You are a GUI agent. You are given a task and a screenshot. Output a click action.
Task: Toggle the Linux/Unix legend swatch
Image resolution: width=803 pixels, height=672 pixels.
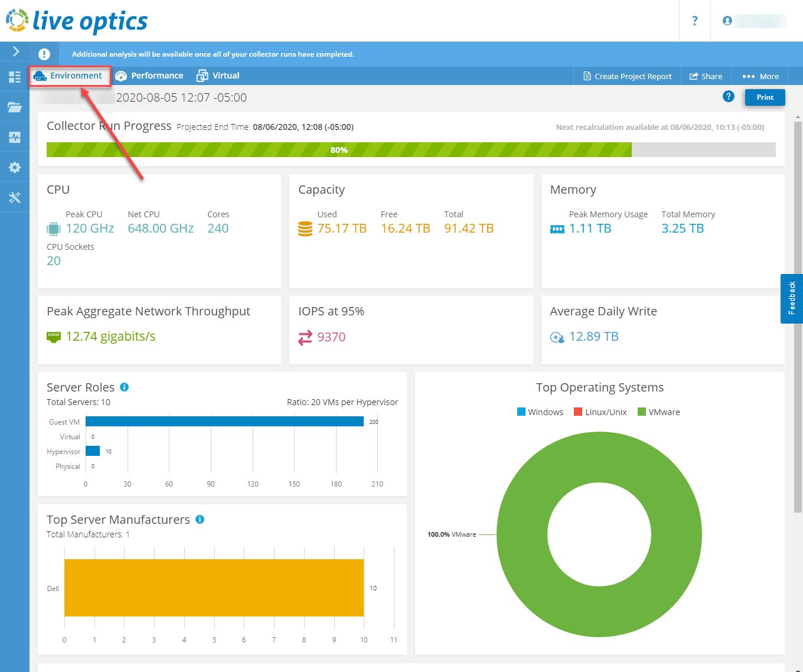coord(579,412)
